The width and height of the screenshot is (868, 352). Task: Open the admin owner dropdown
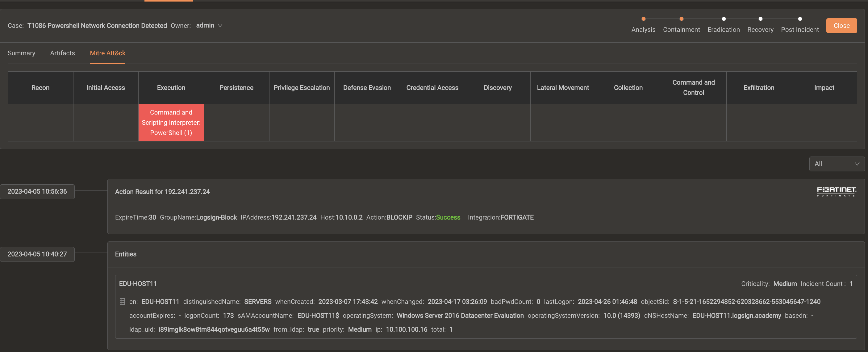pyautogui.click(x=209, y=26)
